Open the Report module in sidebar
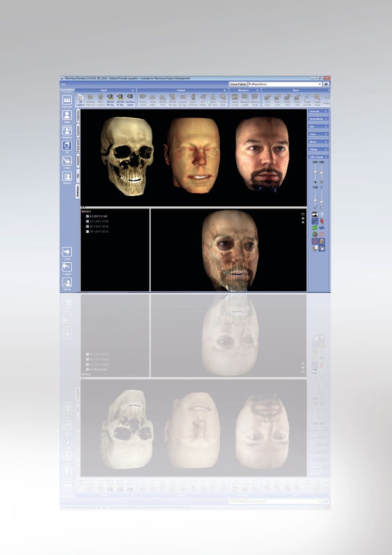Viewport: 392px width, 555px height. (67, 176)
